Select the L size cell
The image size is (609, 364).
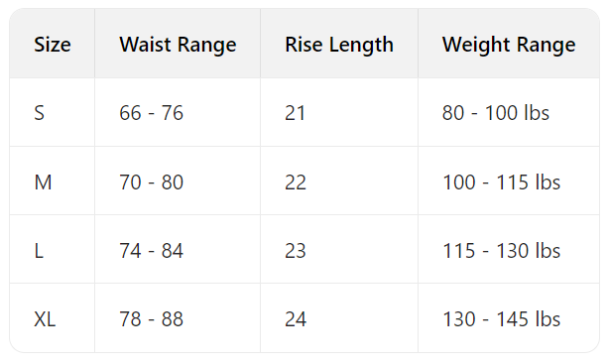[x=53, y=249]
